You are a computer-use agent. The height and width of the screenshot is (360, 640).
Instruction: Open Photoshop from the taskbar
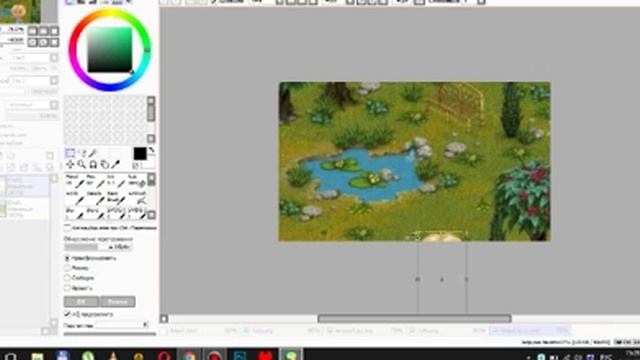click(x=240, y=355)
